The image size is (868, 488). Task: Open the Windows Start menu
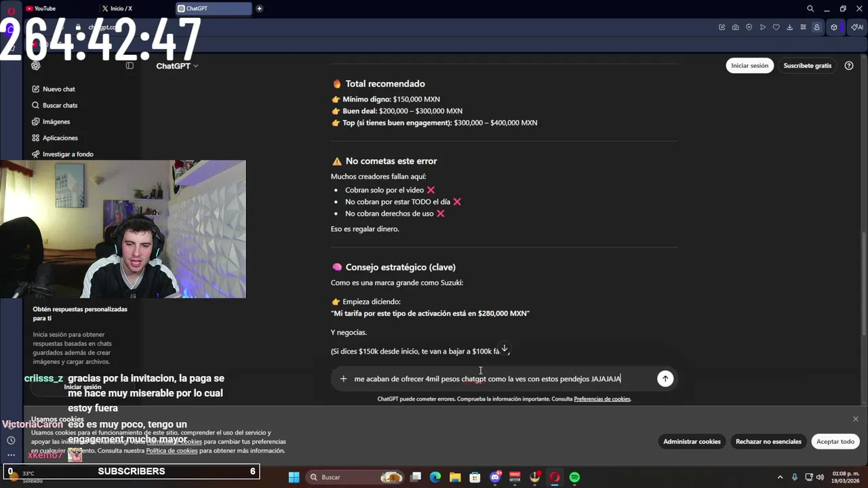294,477
